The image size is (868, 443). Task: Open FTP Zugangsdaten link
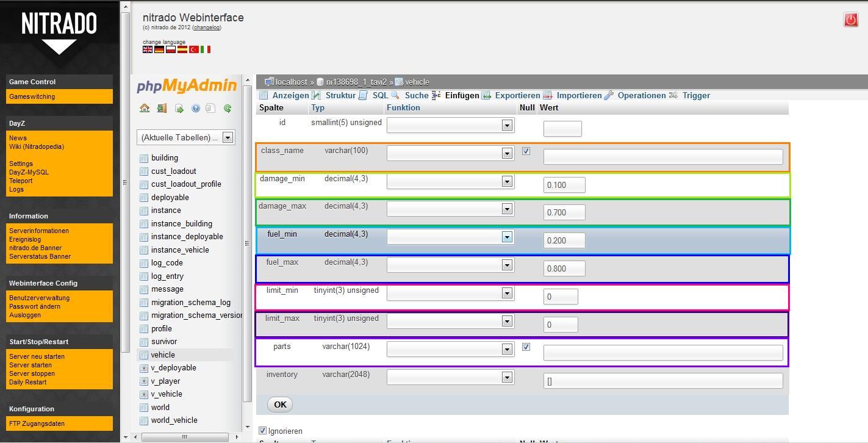(x=37, y=423)
